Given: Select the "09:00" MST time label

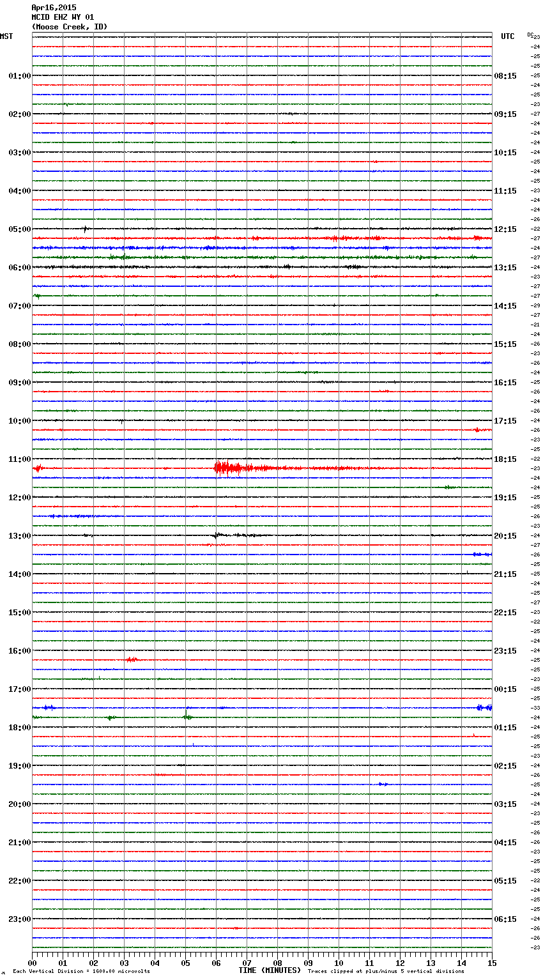Looking at the screenshot, I should point(20,383).
